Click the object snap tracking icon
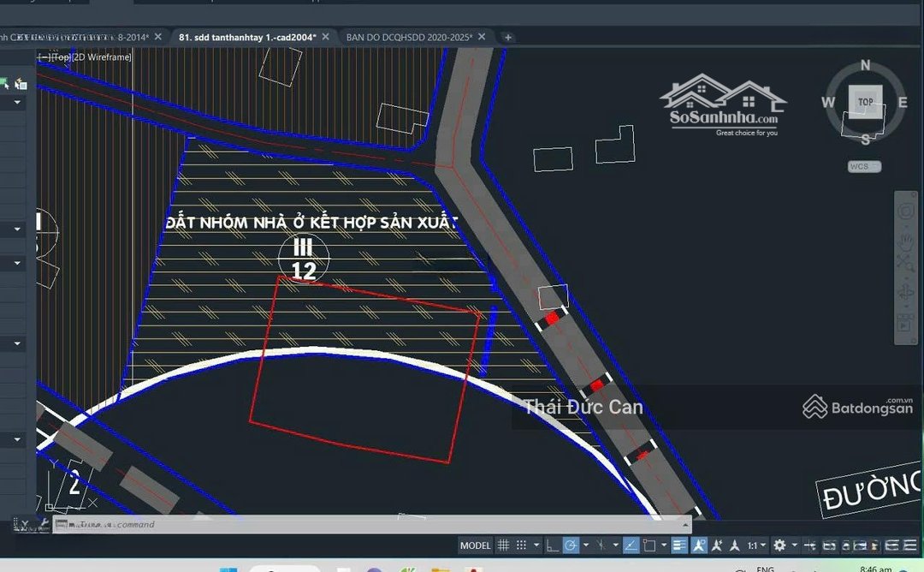 coord(631,545)
